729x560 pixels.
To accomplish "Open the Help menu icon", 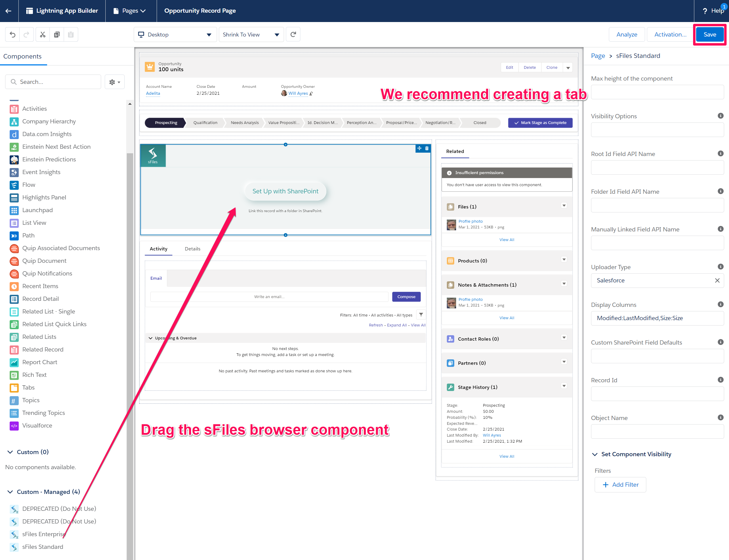I will [705, 11].
